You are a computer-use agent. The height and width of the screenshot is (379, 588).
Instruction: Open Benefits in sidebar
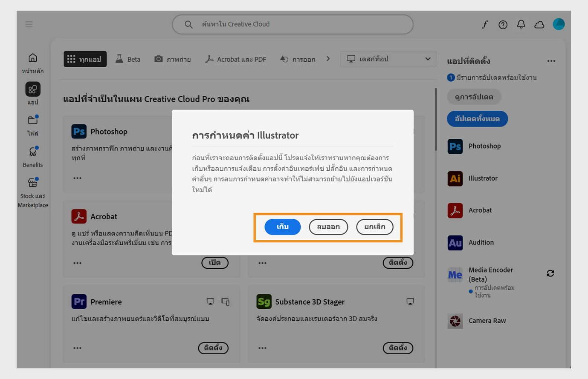(x=33, y=157)
